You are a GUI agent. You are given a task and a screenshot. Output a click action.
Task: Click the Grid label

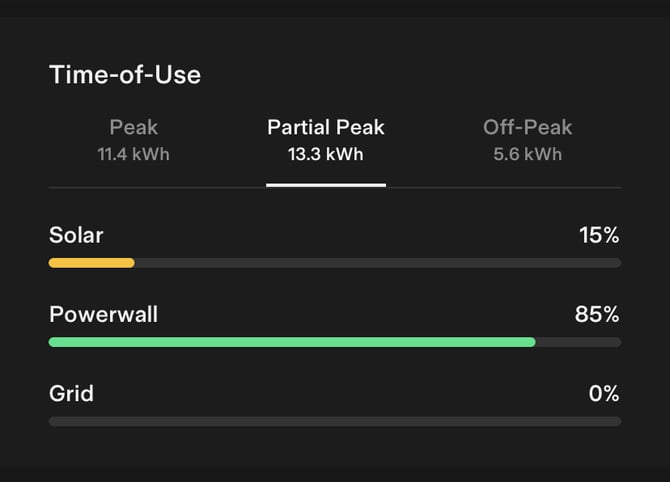pos(71,393)
